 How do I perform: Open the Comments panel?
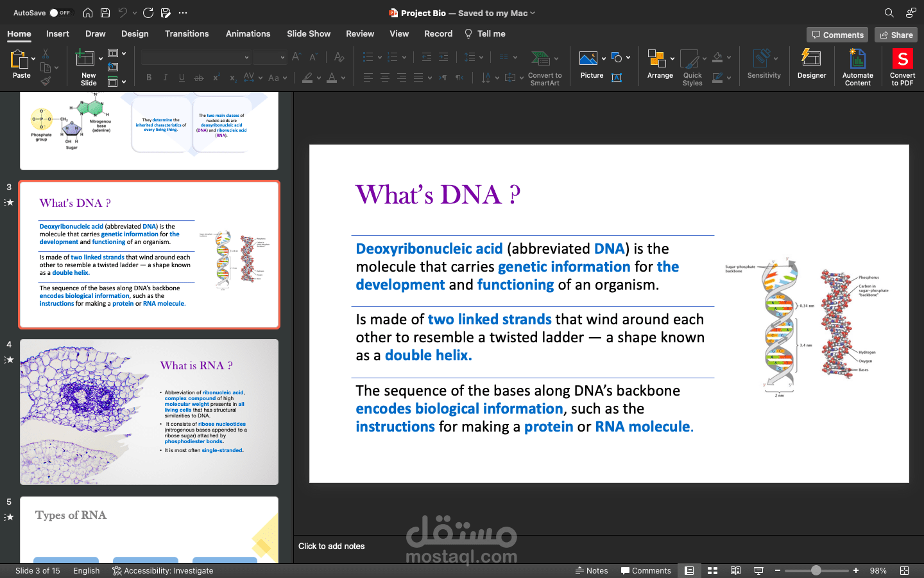click(837, 35)
